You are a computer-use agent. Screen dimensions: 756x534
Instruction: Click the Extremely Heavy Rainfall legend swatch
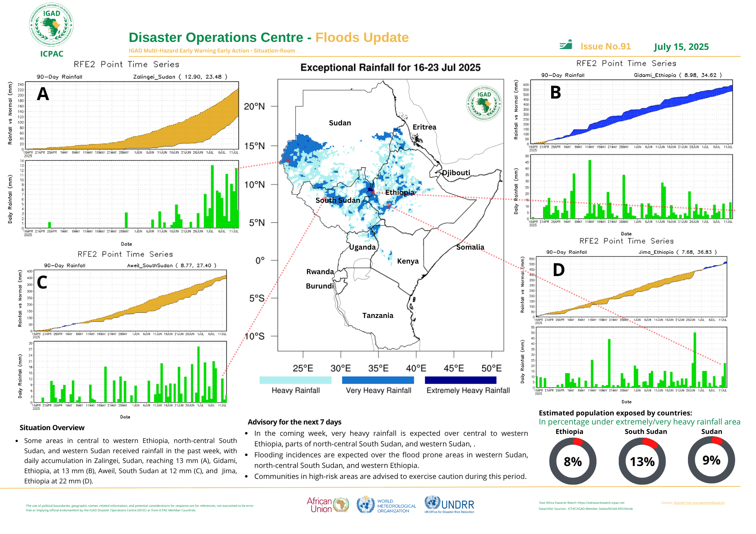coord(460,380)
